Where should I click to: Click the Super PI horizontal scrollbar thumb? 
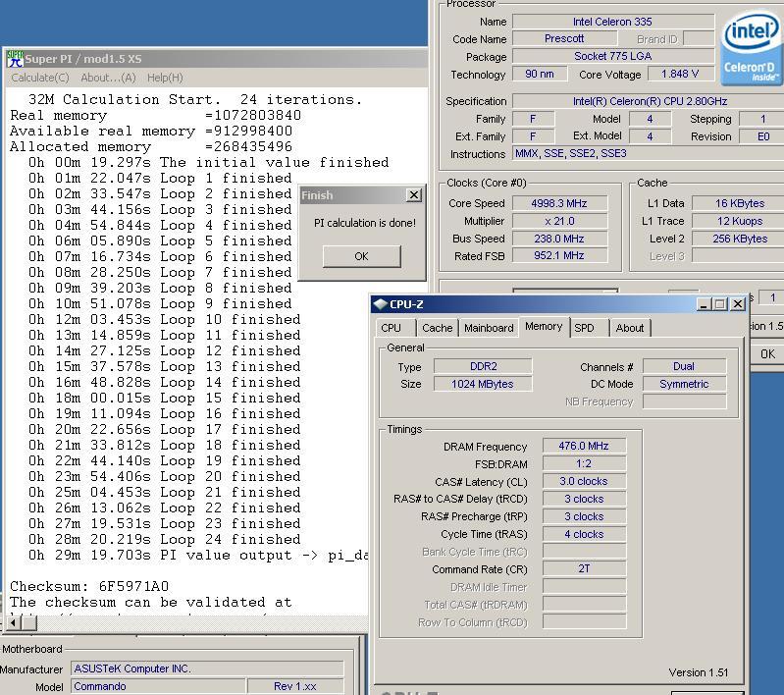point(29,622)
